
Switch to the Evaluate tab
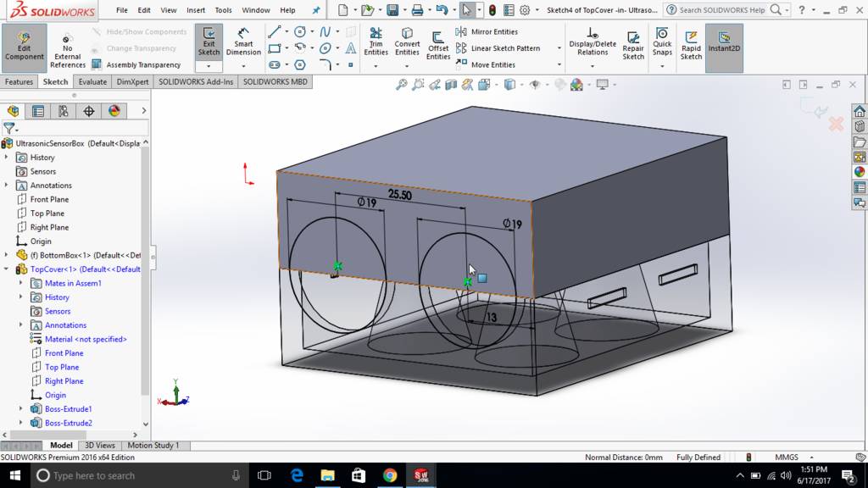92,82
